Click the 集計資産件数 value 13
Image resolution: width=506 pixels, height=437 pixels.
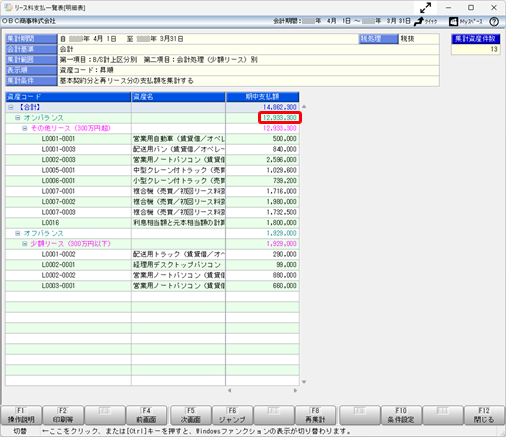click(x=494, y=49)
